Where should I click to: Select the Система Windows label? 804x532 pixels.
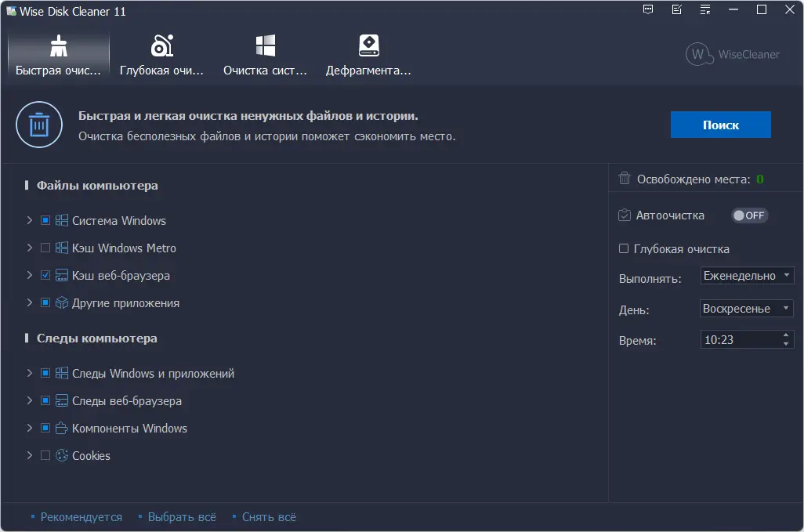coord(119,221)
